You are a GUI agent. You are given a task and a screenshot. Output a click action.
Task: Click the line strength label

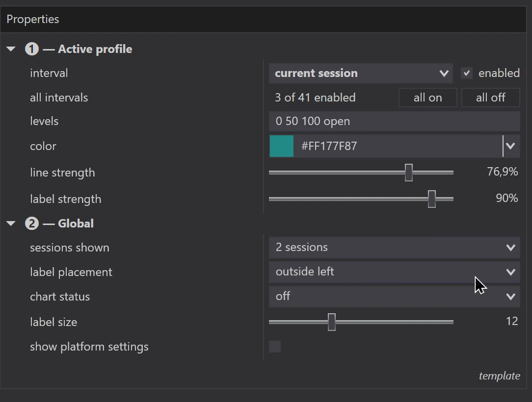point(62,173)
